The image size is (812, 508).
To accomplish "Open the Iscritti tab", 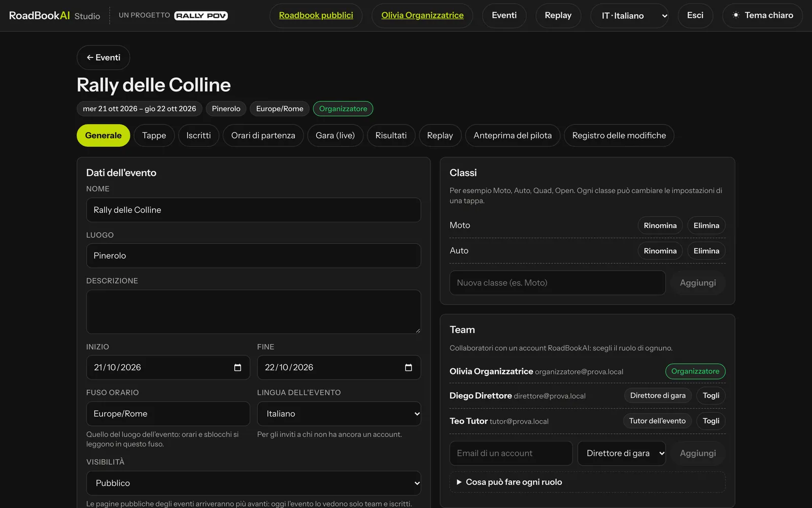I will click(198, 136).
